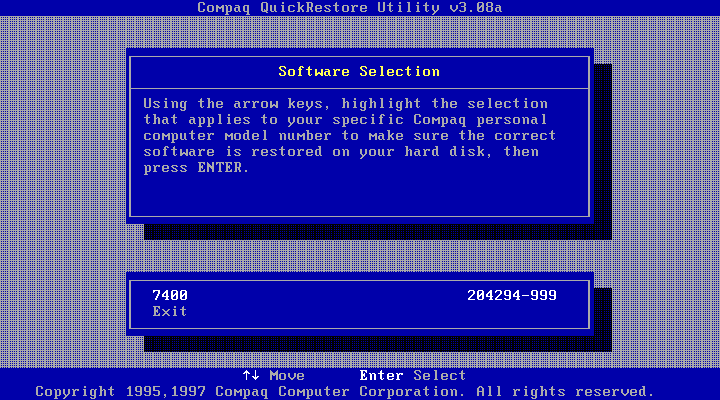This screenshot has width=720, height=400.
Task: Click the 204294-999 part number
Action: click(512, 295)
